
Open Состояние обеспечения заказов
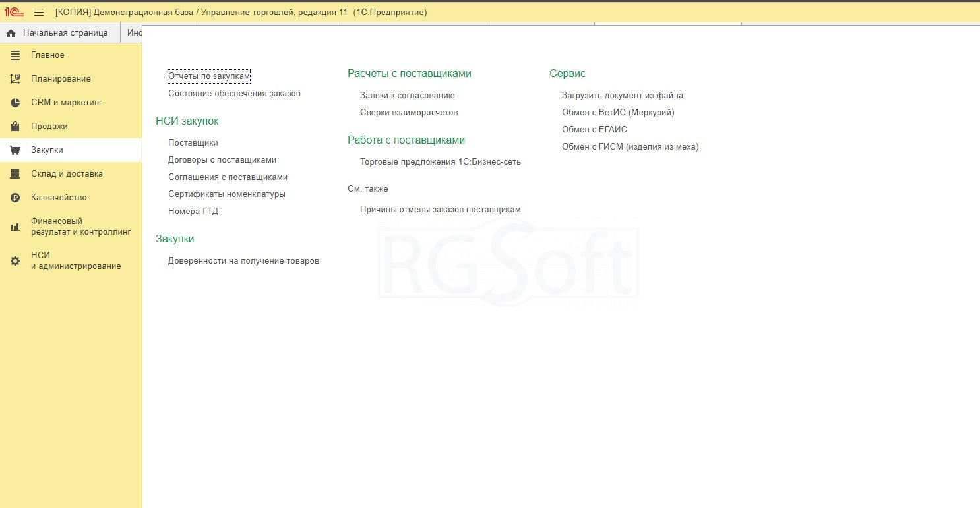234,94
